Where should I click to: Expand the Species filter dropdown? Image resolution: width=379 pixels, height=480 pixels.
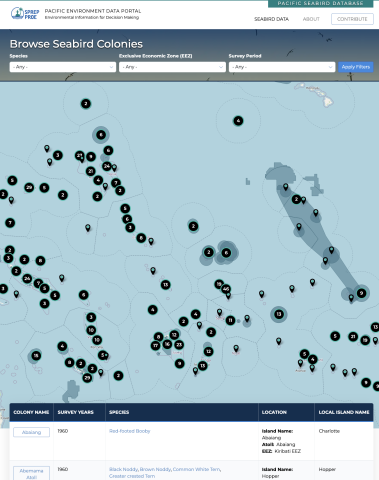click(63, 67)
